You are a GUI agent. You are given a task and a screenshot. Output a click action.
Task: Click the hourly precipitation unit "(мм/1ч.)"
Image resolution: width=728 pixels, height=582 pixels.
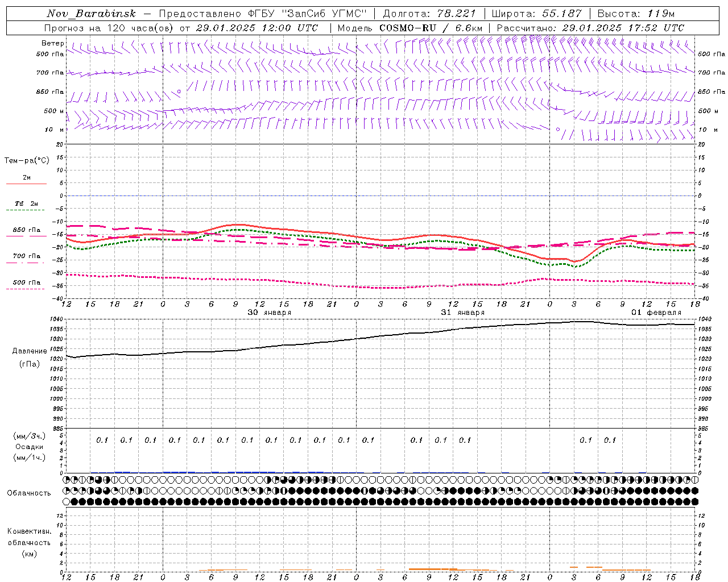[x=30, y=458]
